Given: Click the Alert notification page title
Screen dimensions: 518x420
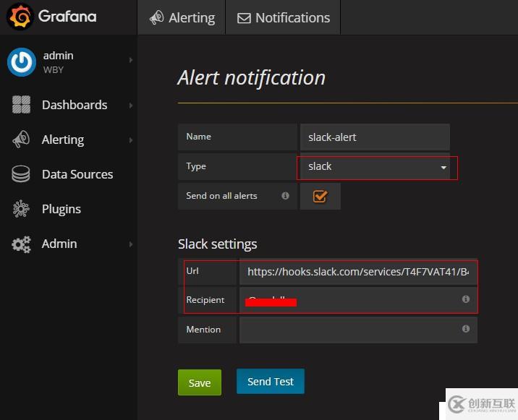Looking at the screenshot, I should coord(251,78).
